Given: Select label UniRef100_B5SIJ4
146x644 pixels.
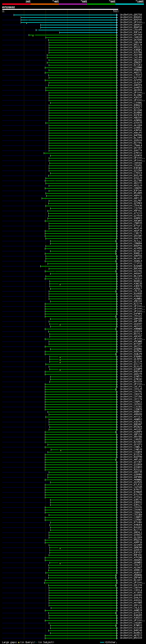Looking at the screenshot, I should coord(131,45).
